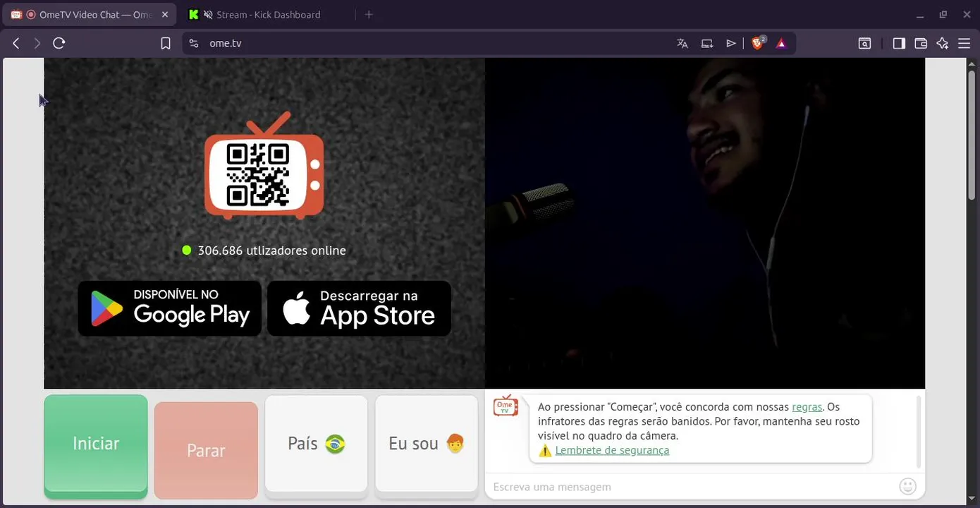Open the Lembrete de segurança link
The height and width of the screenshot is (508, 980).
[612, 450]
